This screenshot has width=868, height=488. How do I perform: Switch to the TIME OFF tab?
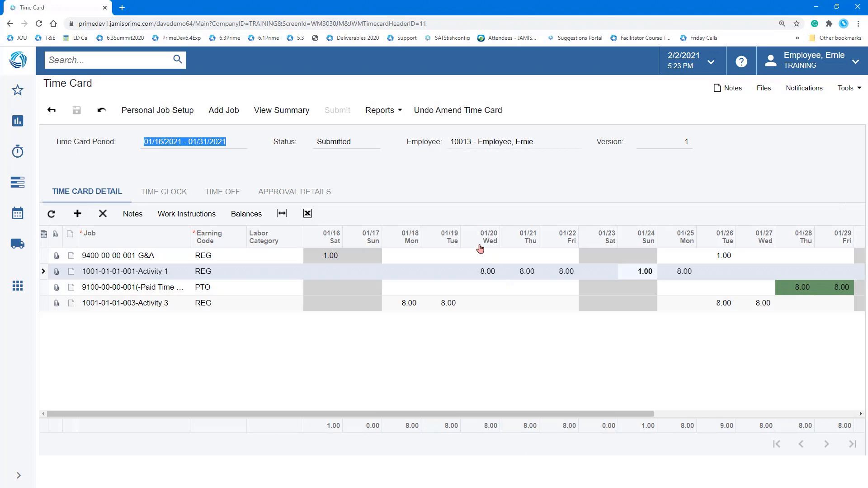pyautogui.click(x=222, y=192)
